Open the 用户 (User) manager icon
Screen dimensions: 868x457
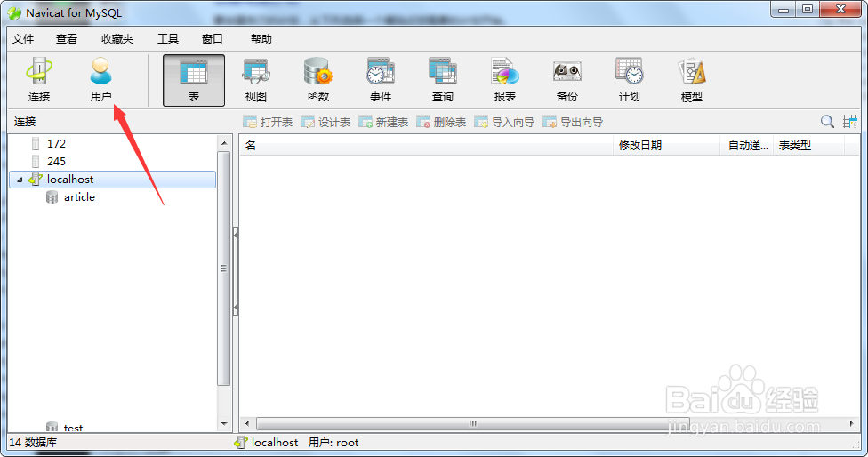click(x=100, y=80)
